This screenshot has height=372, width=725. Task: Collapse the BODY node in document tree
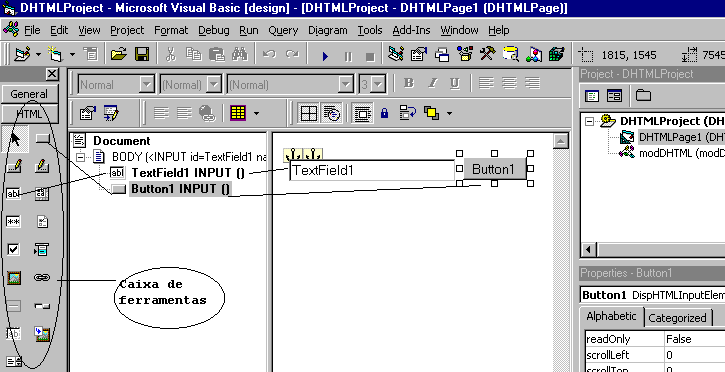click(80, 157)
